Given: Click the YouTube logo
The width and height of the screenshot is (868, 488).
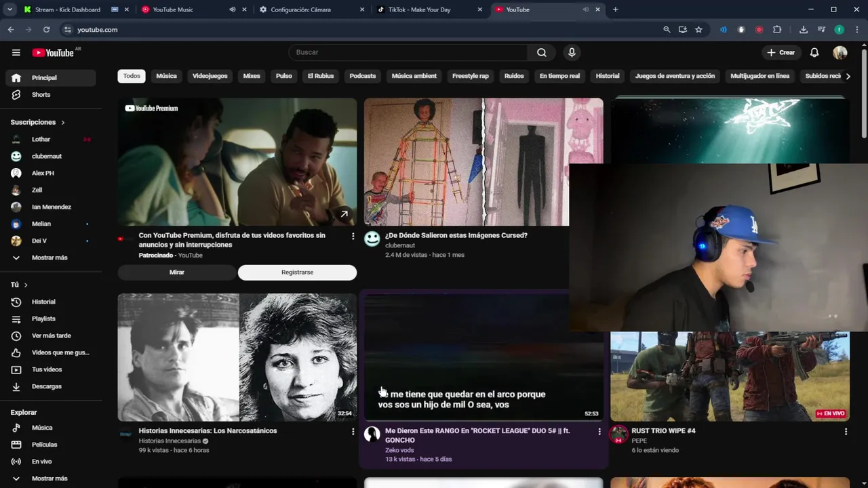Looking at the screenshot, I should point(54,53).
